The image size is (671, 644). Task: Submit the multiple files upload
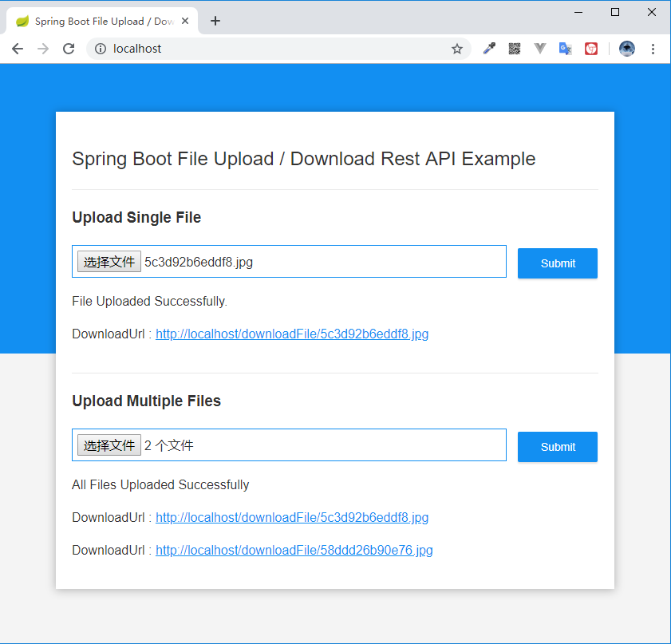(x=558, y=447)
